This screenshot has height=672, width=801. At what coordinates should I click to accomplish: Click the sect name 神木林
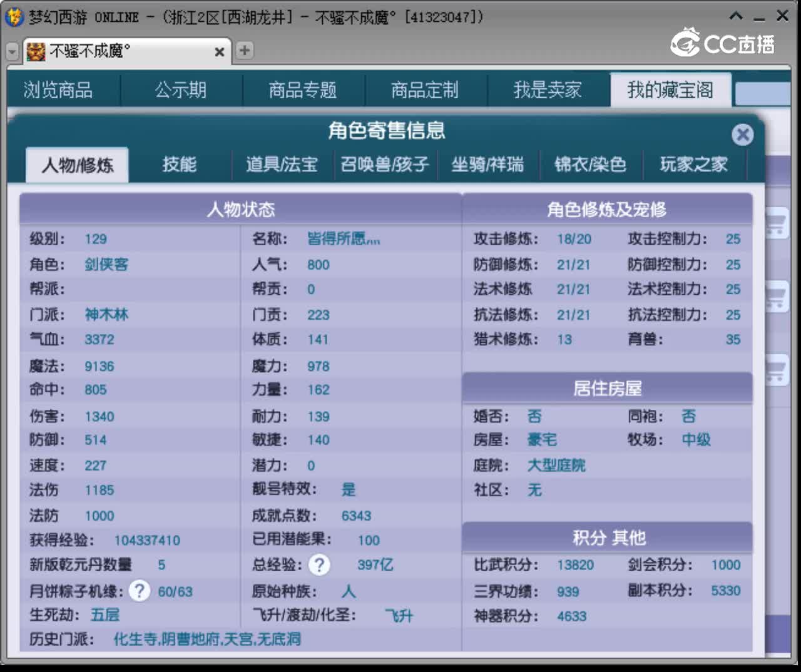(x=106, y=315)
